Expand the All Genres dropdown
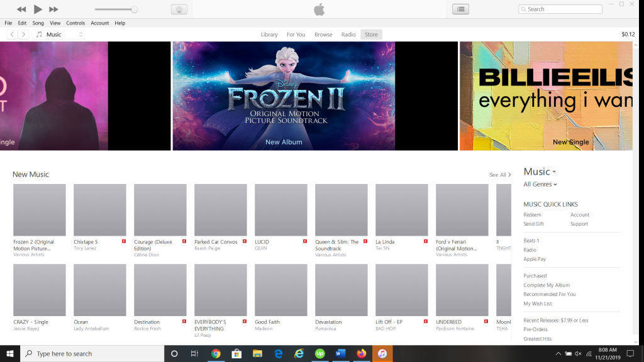Screen dimensions: 644x362 (540, 184)
